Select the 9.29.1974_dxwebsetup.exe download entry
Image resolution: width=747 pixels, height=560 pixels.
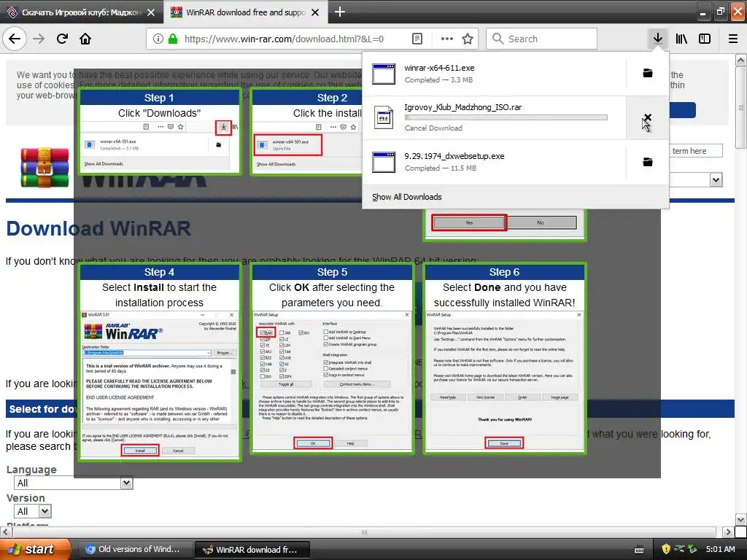coord(494,162)
